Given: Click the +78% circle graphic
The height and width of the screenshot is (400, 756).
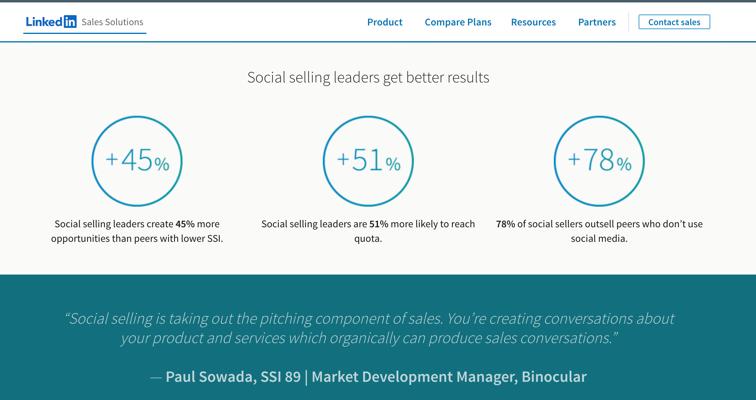Looking at the screenshot, I should point(599,161).
